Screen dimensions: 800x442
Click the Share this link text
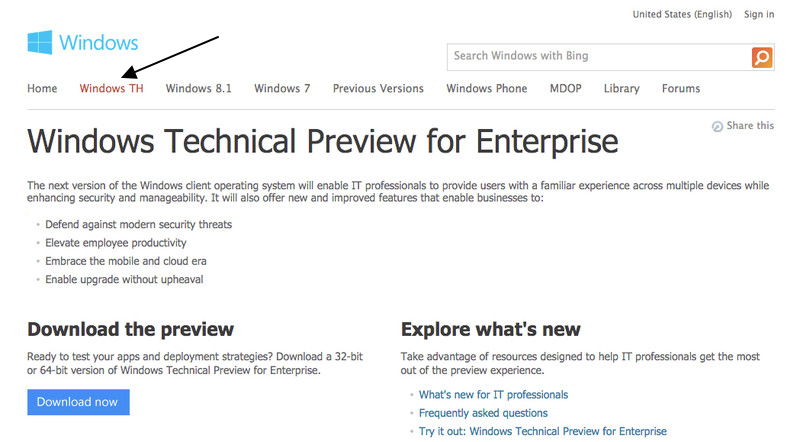[750, 126]
